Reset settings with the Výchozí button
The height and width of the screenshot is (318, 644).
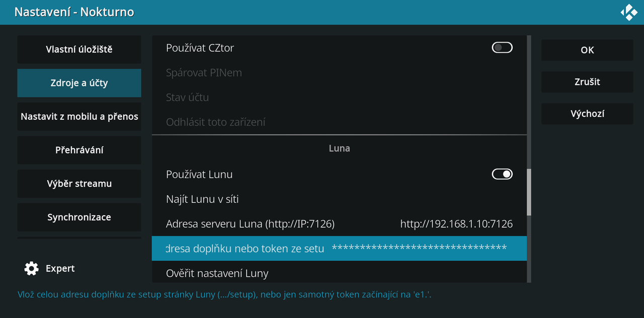pyautogui.click(x=587, y=114)
